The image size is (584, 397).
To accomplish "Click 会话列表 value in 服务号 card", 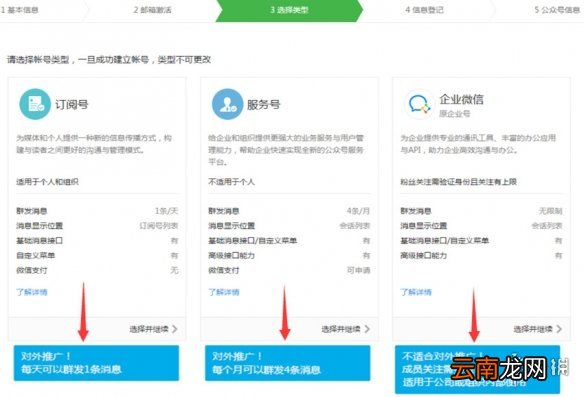I will point(355,226).
